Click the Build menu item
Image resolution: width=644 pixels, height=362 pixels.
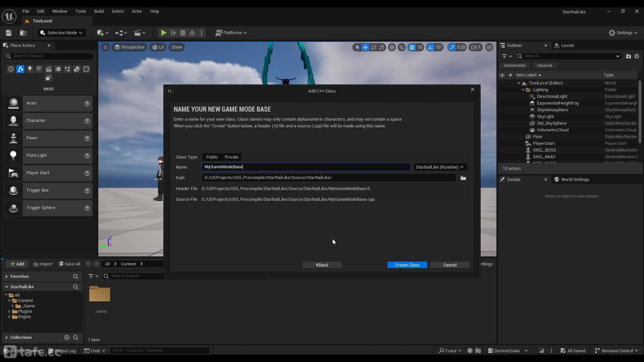click(98, 11)
